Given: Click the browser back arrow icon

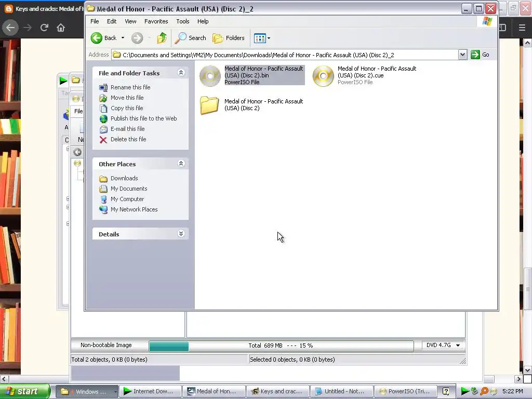Looking at the screenshot, I should tap(10, 28).
